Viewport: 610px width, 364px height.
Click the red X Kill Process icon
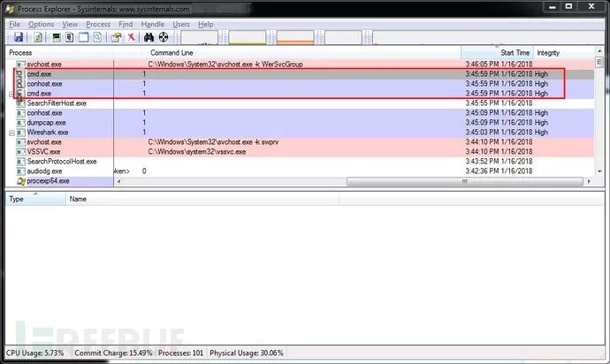131,37
